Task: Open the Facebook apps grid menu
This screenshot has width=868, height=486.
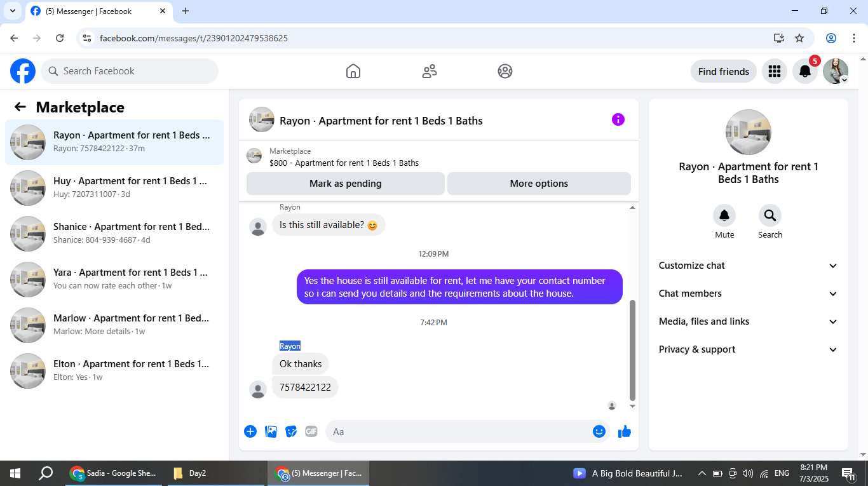Action: 774,71
